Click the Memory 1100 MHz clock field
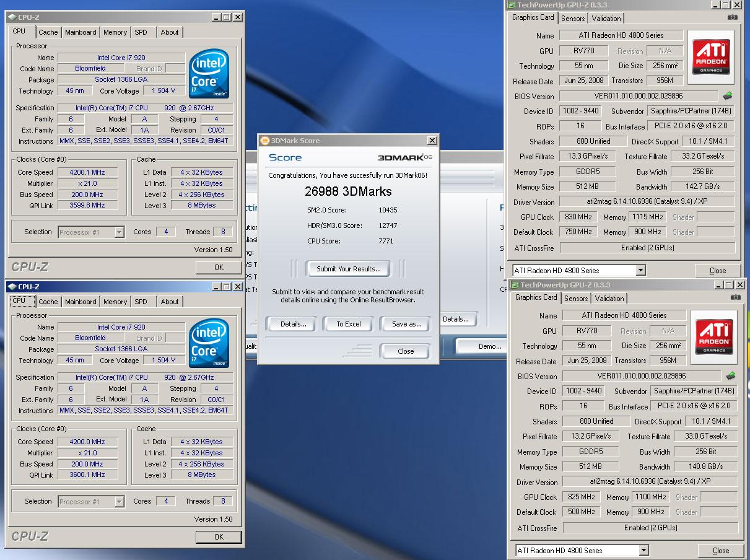The image size is (750, 560). click(x=651, y=497)
